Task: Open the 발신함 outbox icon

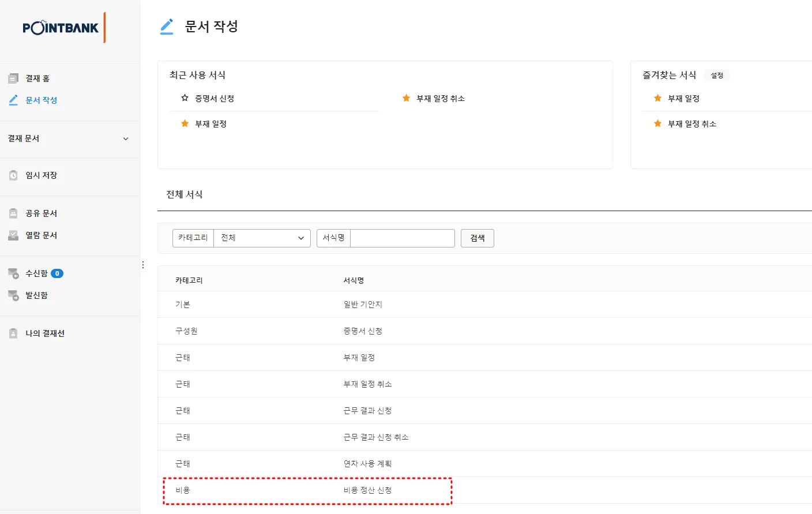Action: (x=13, y=295)
